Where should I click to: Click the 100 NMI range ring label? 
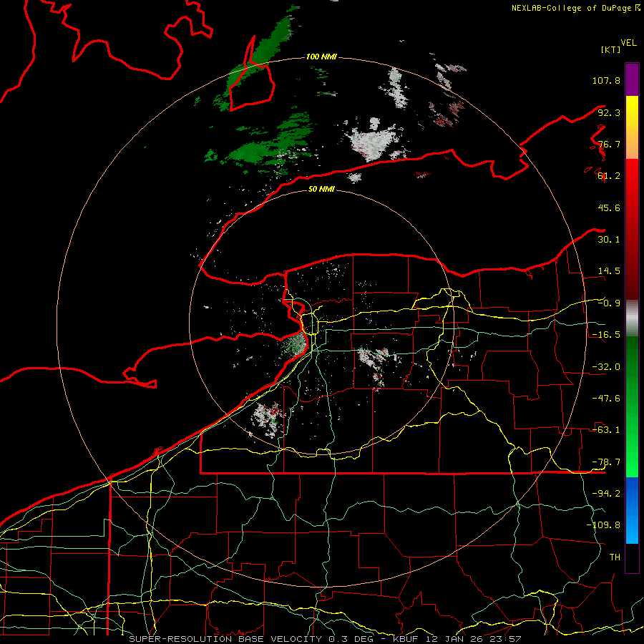(321, 57)
